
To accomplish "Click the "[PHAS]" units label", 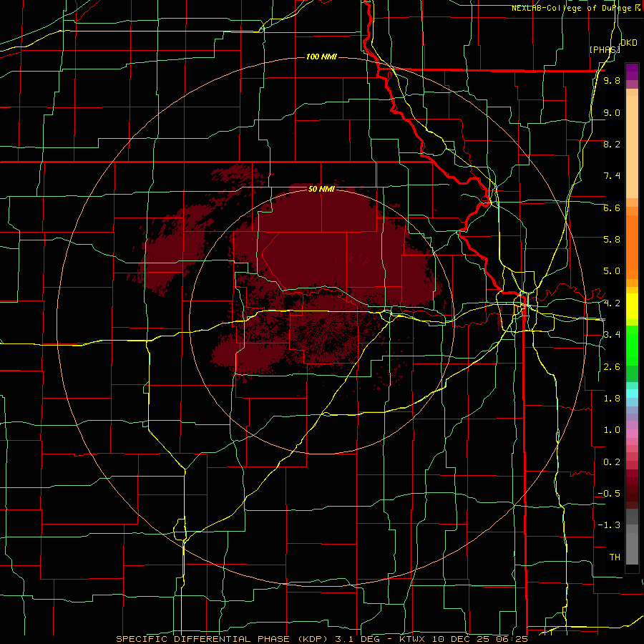I will (x=605, y=49).
